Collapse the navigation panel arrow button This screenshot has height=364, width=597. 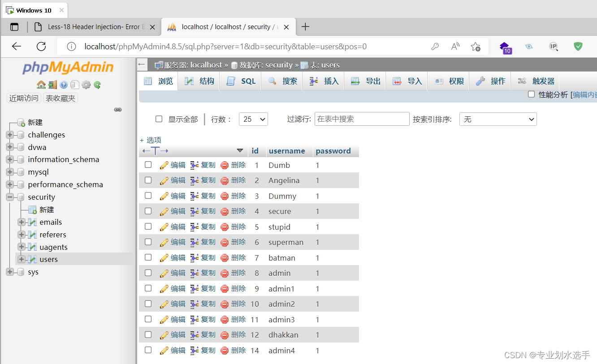click(142, 64)
